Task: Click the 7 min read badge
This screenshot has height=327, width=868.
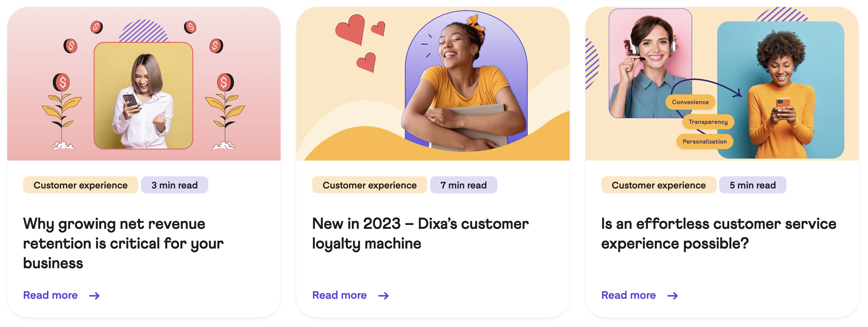Action: (463, 185)
